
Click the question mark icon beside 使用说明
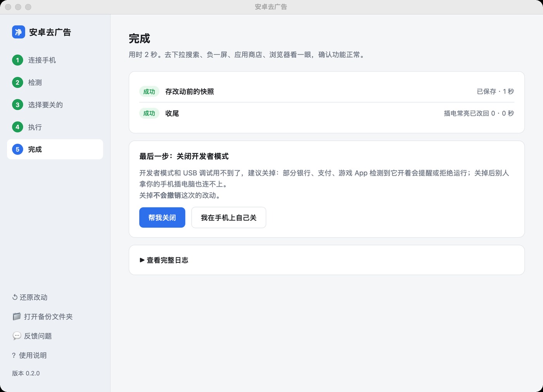point(14,355)
